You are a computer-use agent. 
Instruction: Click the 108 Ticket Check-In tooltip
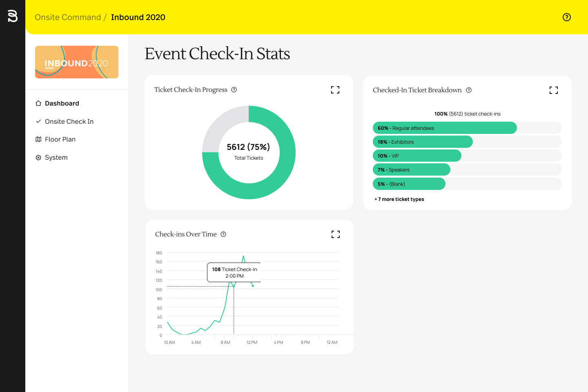click(234, 272)
